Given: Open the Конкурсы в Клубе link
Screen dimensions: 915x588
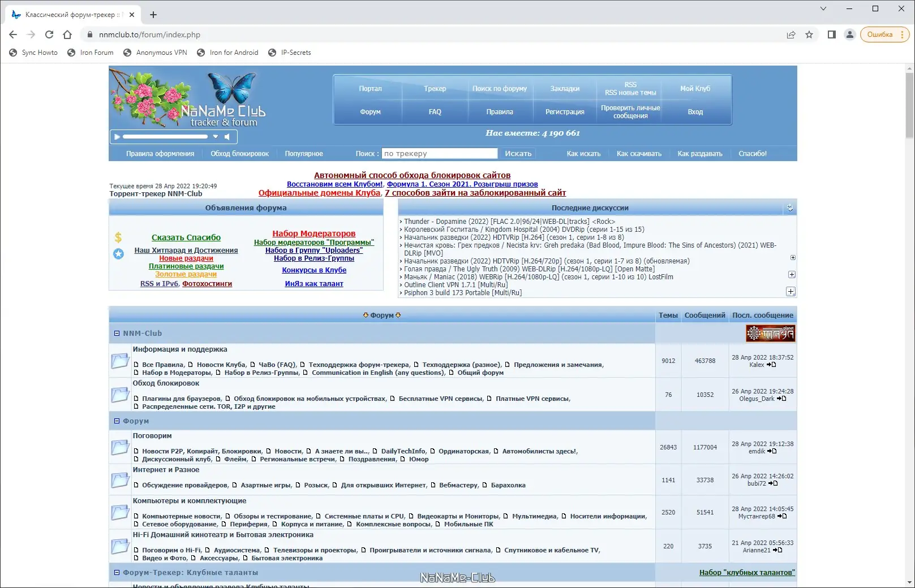Looking at the screenshot, I should pyautogui.click(x=314, y=270).
